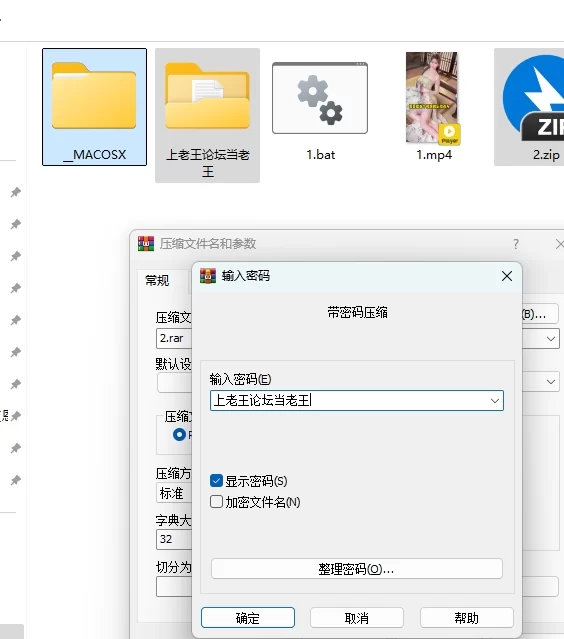Enable the 加密文件名(N) checkbox
Image resolution: width=564 pixels, height=639 pixels.
(x=216, y=502)
